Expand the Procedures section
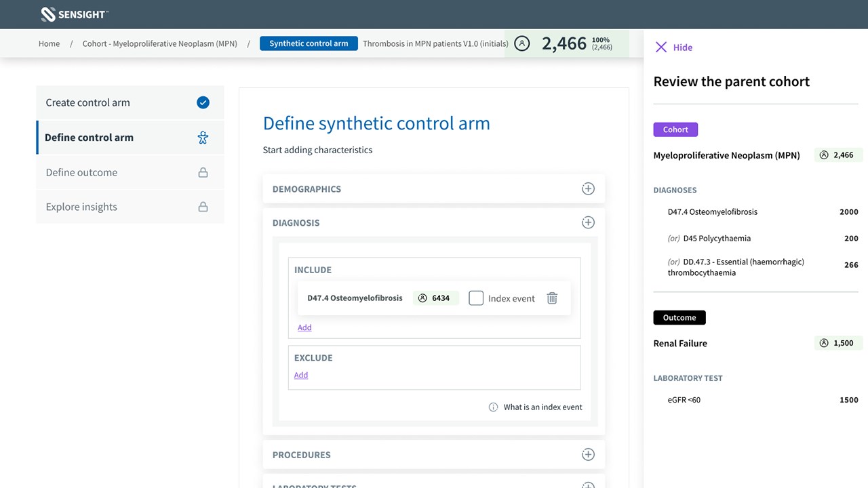Image resolution: width=868 pixels, height=488 pixels. [x=588, y=455]
